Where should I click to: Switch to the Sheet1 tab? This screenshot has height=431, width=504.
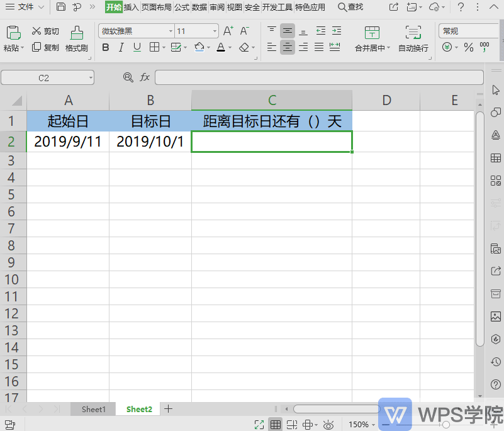pyautogui.click(x=93, y=409)
